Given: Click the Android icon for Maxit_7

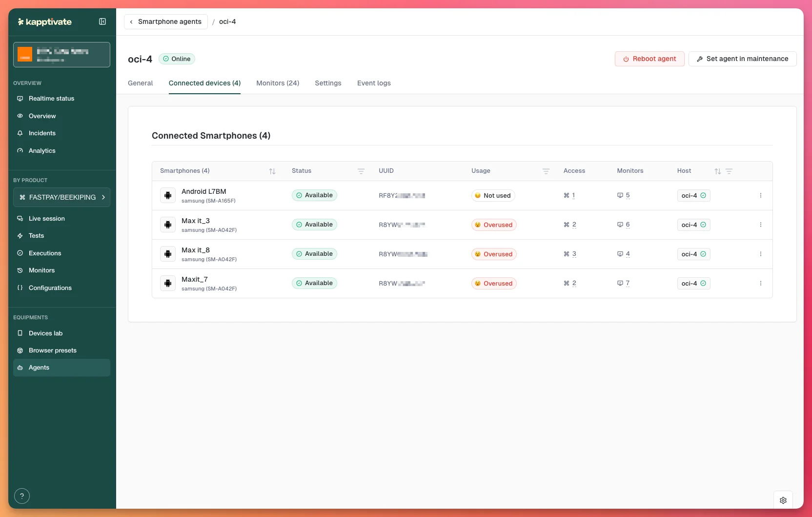Looking at the screenshot, I should 168,283.
